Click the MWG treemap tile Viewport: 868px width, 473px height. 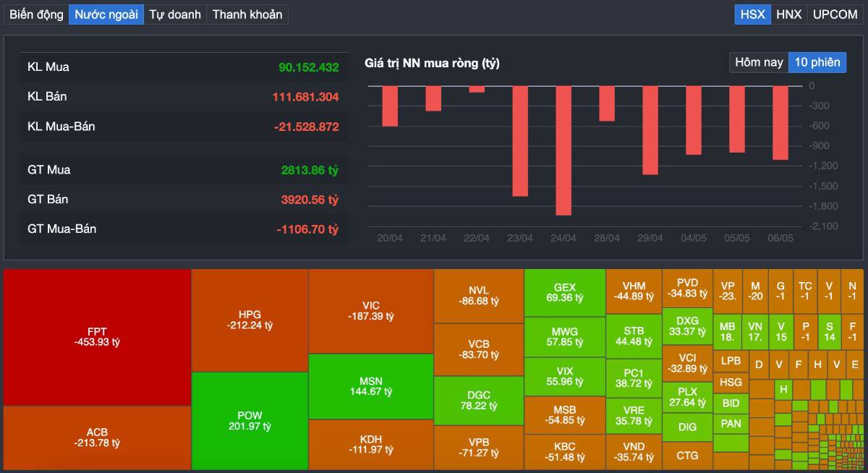pos(565,336)
